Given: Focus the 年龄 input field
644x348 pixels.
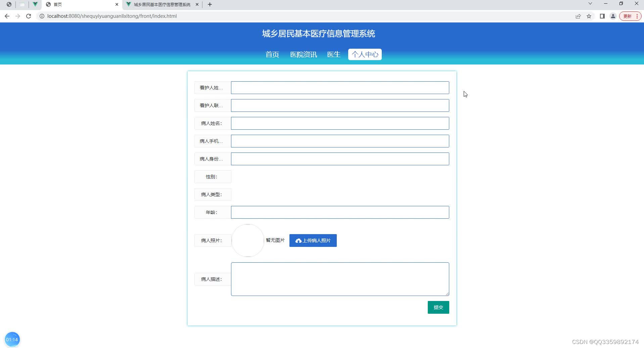Looking at the screenshot, I should coord(340,212).
